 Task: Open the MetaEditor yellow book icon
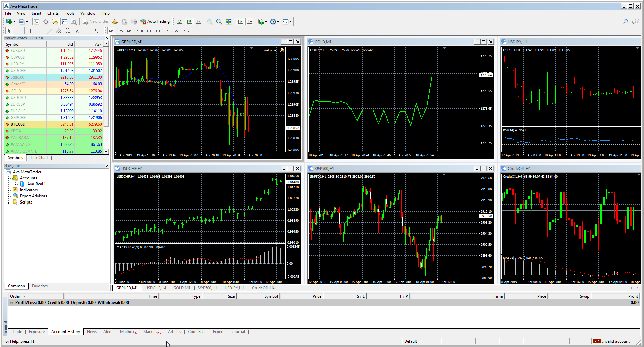(115, 22)
